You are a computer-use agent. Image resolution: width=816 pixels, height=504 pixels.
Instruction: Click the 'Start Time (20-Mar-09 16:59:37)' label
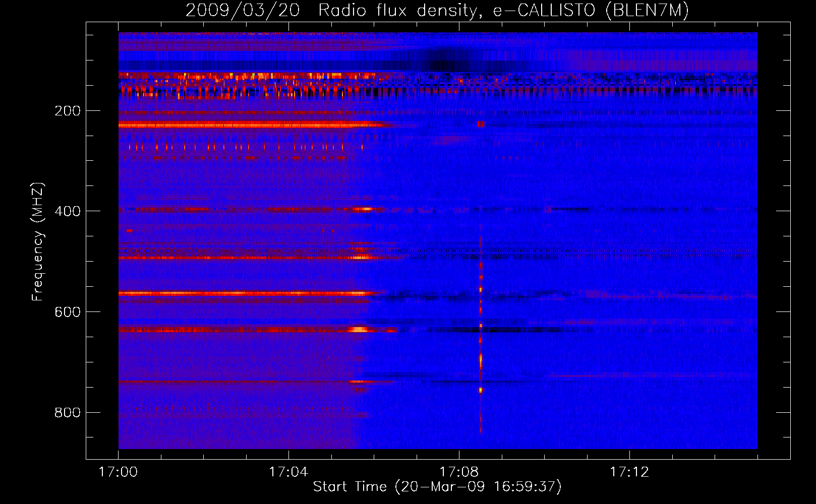437,487
